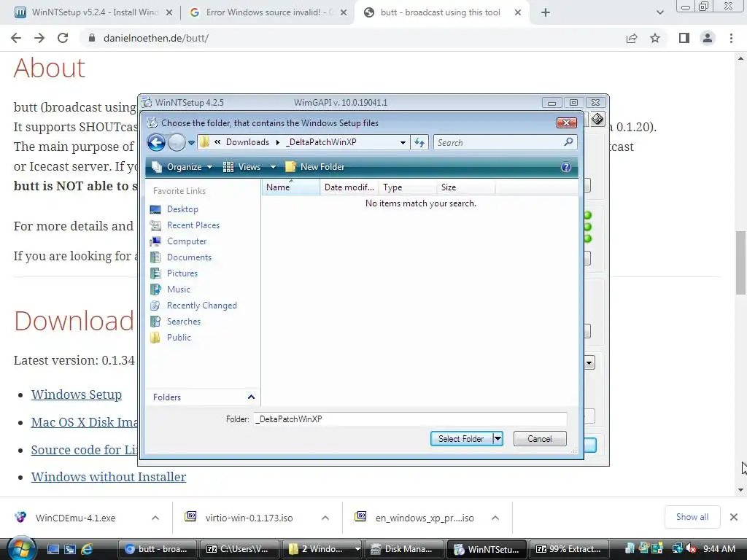Toggle Chrome side panel
This screenshot has width=747, height=560.
(684, 38)
